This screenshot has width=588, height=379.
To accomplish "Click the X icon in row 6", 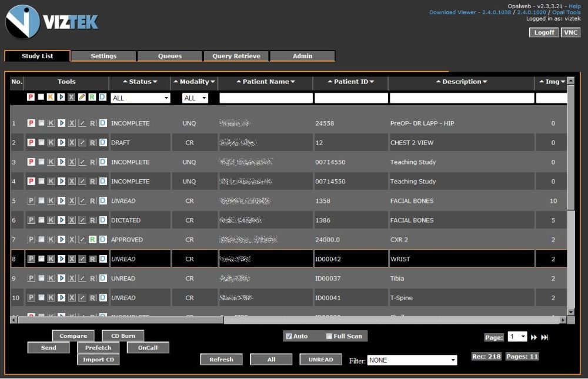I will (72, 220).
